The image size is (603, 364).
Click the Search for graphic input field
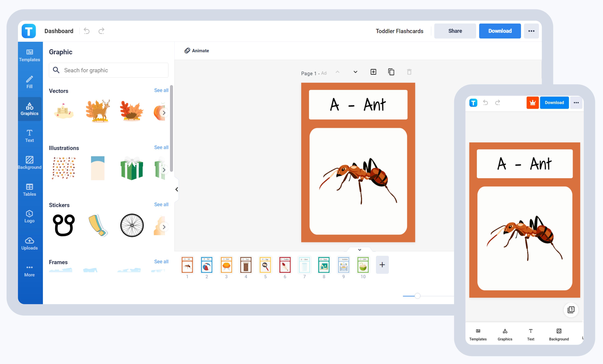pos(109,70)
